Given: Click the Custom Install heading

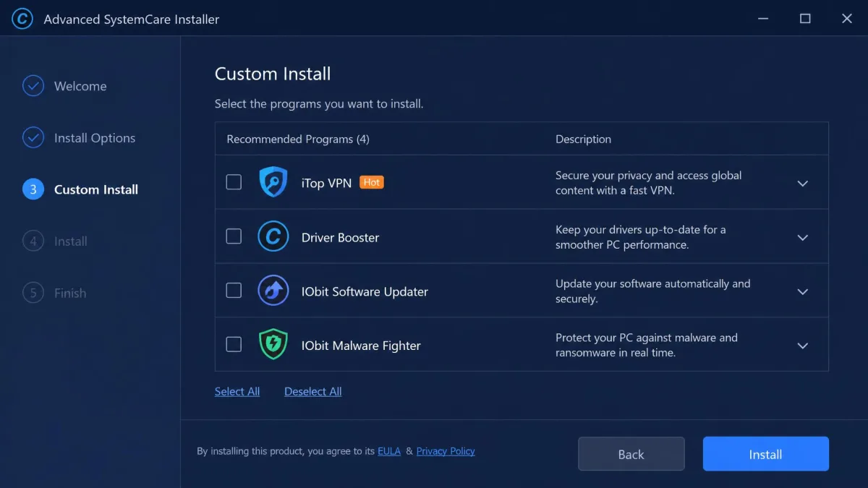Looking at the screenshot, I should point(273,74).
